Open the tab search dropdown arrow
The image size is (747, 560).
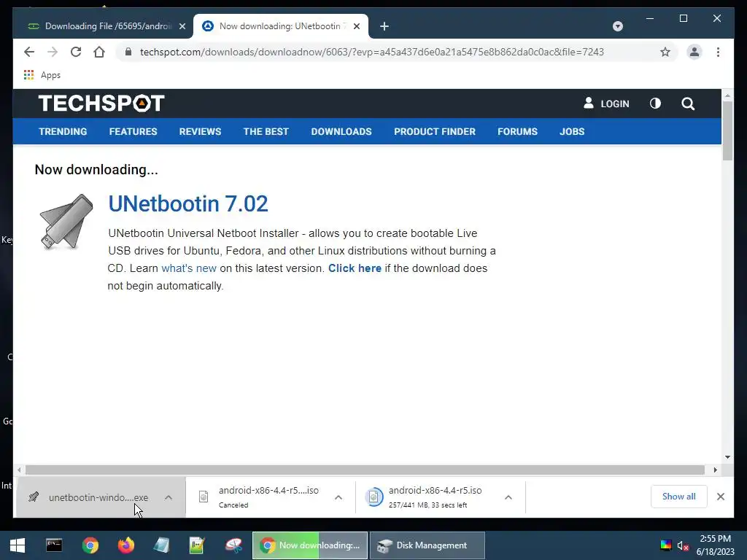617,26
